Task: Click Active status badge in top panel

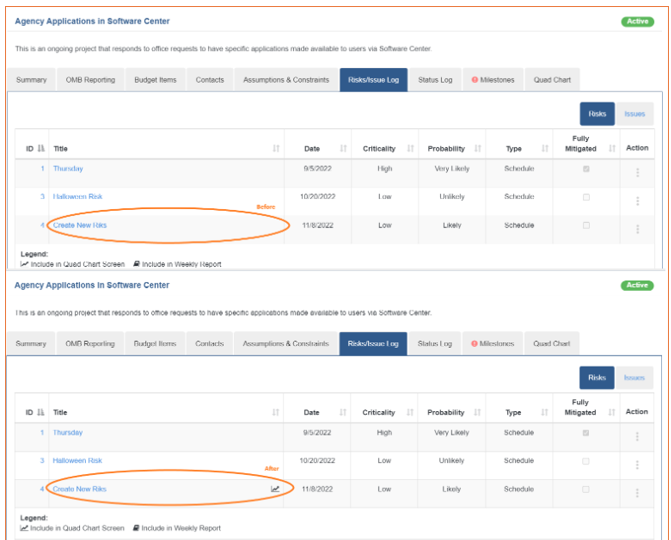Action: point(638,21)
